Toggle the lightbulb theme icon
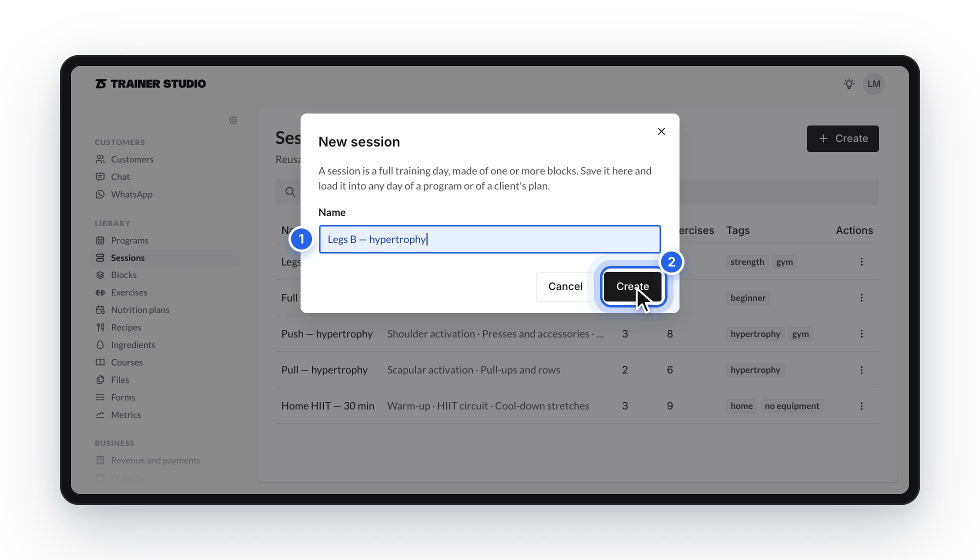Image resolution: width=980 pixels, height=560 pixels. tap(848, 84)
